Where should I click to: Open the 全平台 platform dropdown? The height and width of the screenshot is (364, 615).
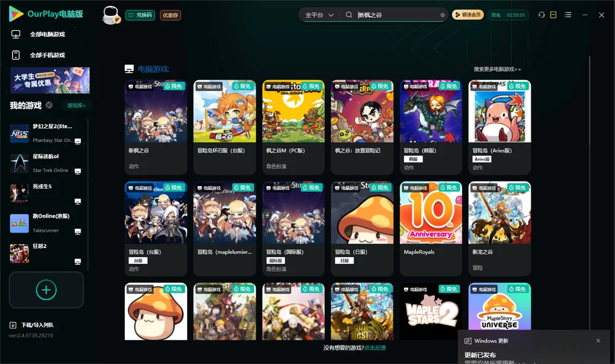(319, 15)
